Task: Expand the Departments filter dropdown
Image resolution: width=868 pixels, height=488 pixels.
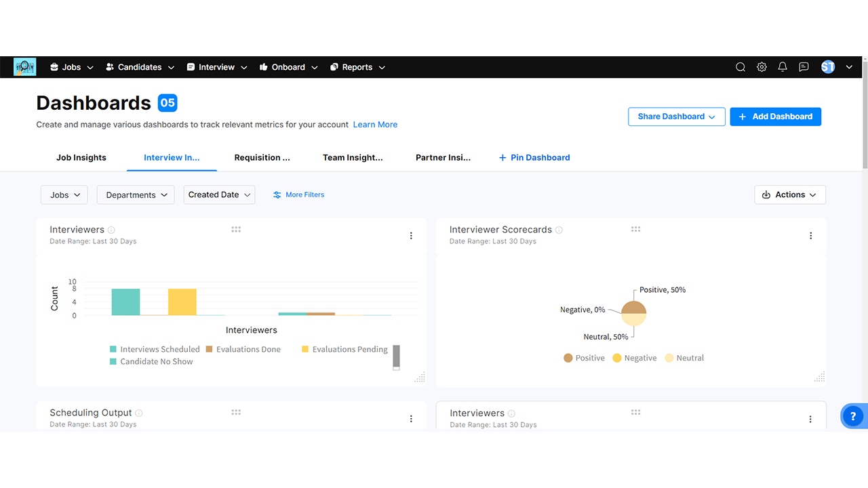Action: tap(136, 195)
